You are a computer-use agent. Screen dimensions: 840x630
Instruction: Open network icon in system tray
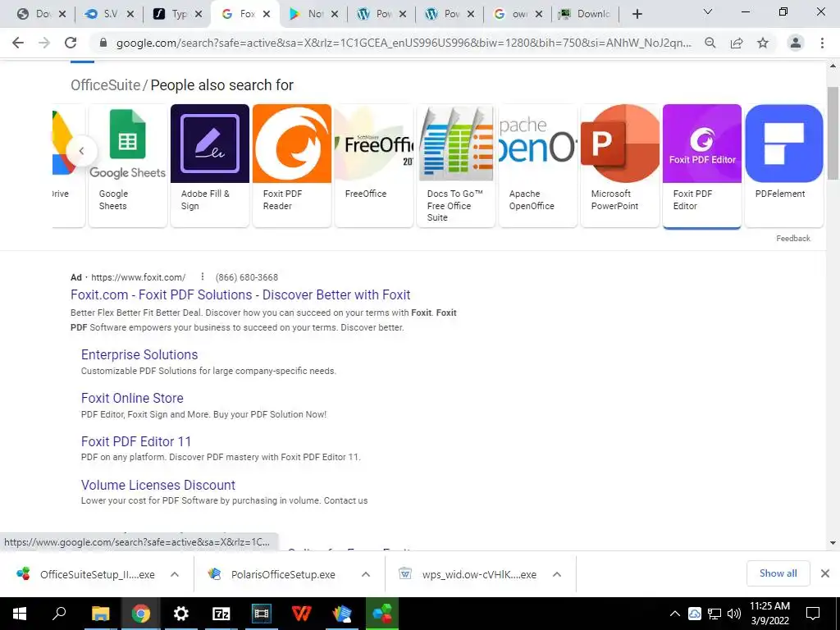714,614
